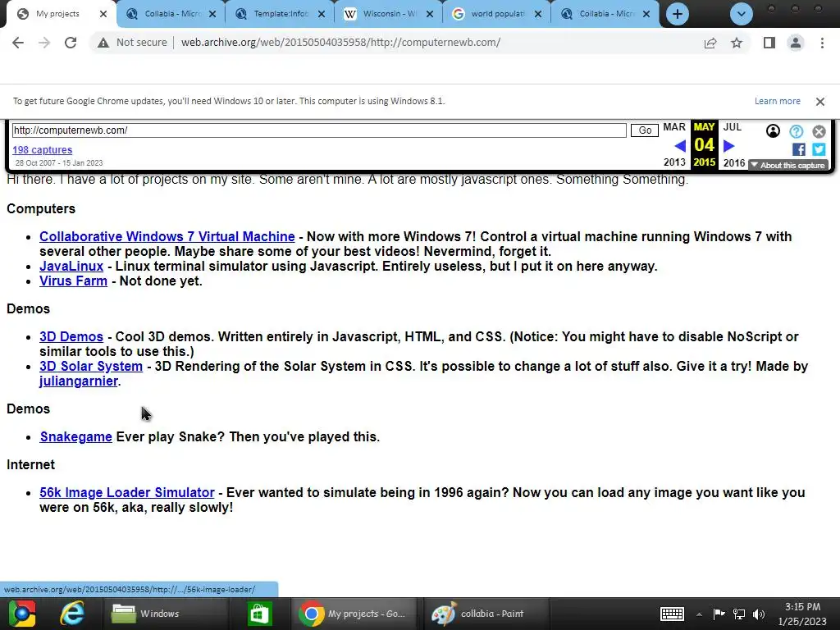Open the on-screen keyboard tray icon

tap(672, 614)
